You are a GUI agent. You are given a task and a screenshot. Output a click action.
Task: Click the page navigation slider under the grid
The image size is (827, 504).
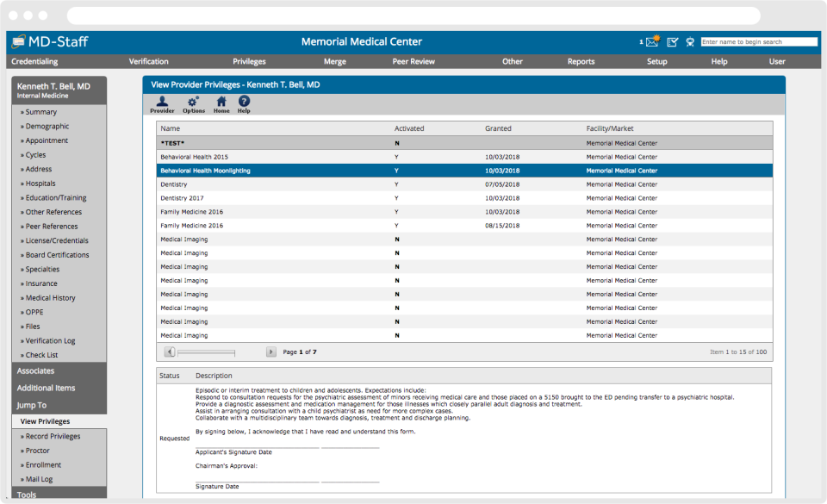(x=208, y=352)
